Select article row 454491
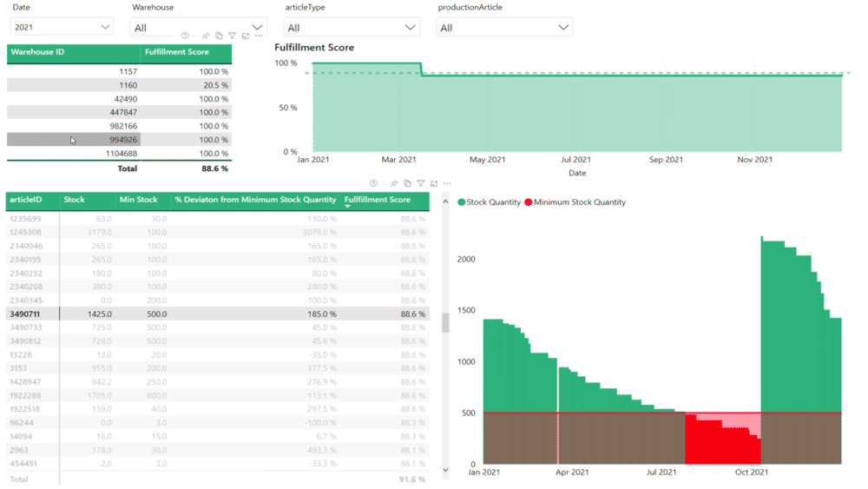The height and width of the screenshot is (489, 868). 218,464
